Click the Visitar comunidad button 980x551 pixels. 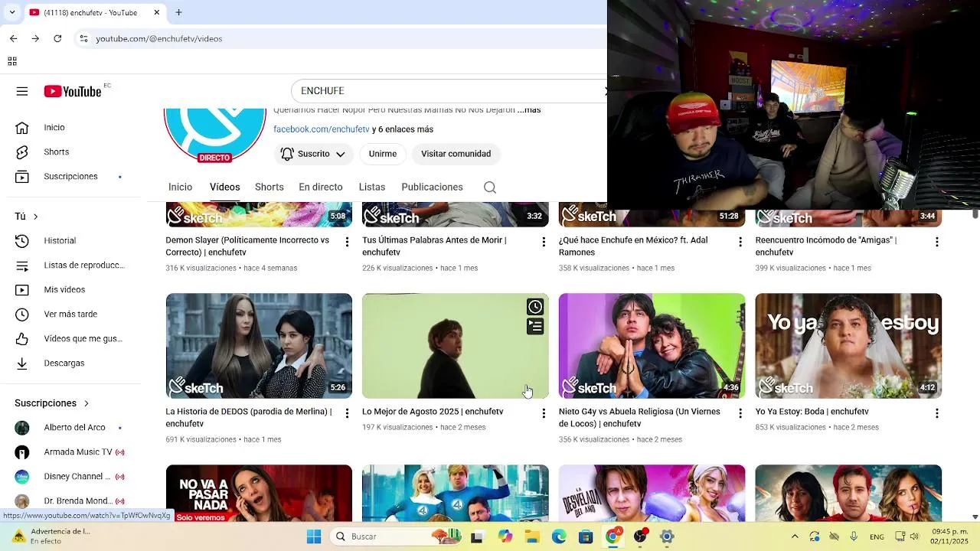pos(456,154)
